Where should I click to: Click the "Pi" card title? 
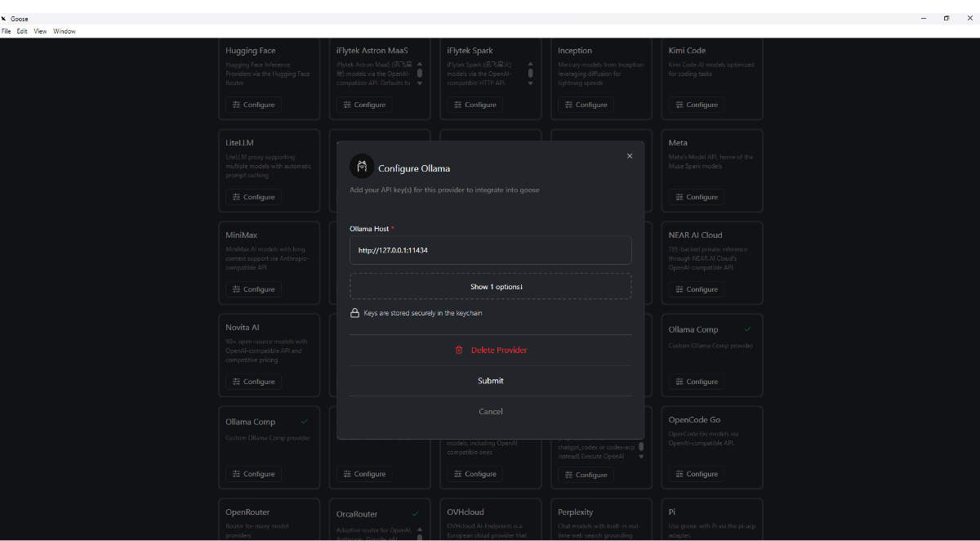point(672,512)
